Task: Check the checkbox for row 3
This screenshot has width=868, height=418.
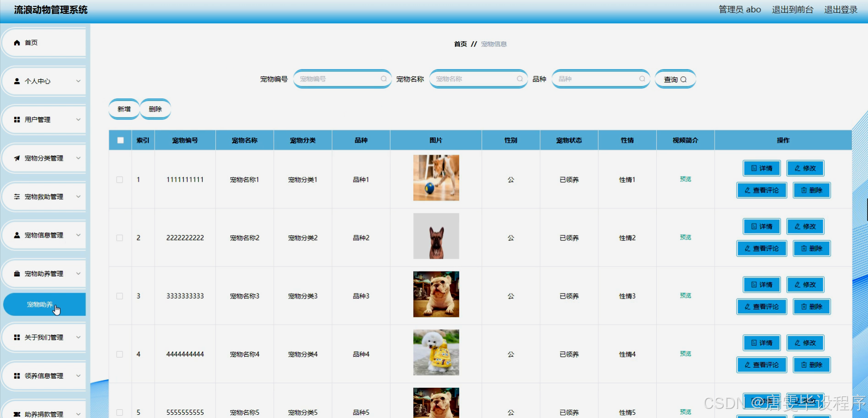Action: pyautogui.click(x=119, y=296)
